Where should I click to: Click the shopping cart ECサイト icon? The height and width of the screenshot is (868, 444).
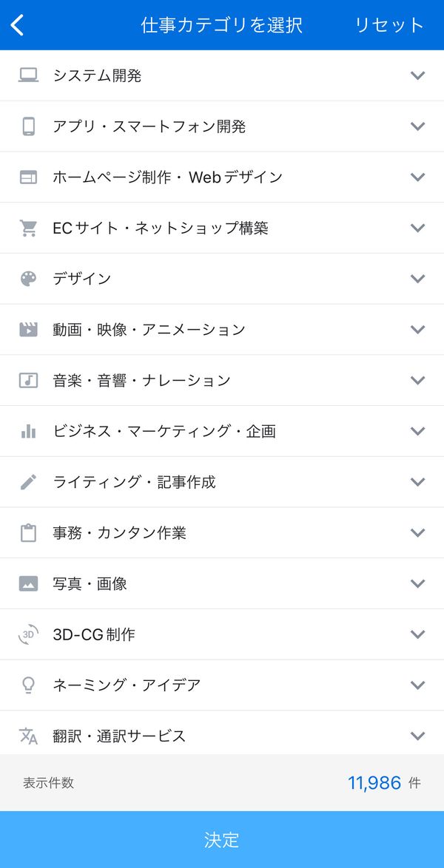coord(28,228)
